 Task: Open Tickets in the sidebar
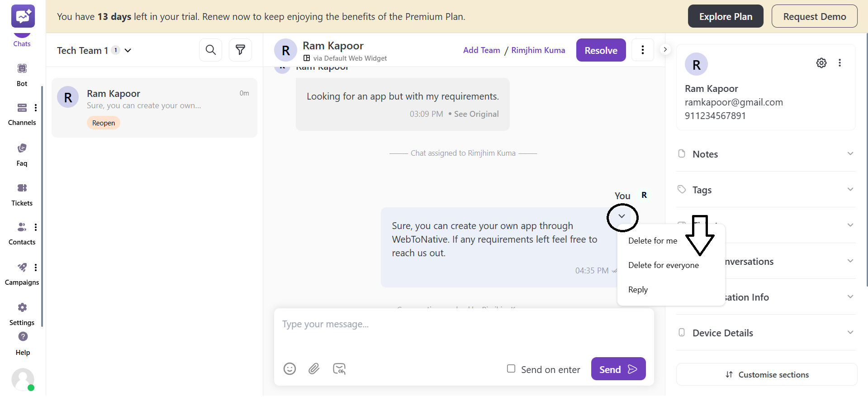click(22, 194)
